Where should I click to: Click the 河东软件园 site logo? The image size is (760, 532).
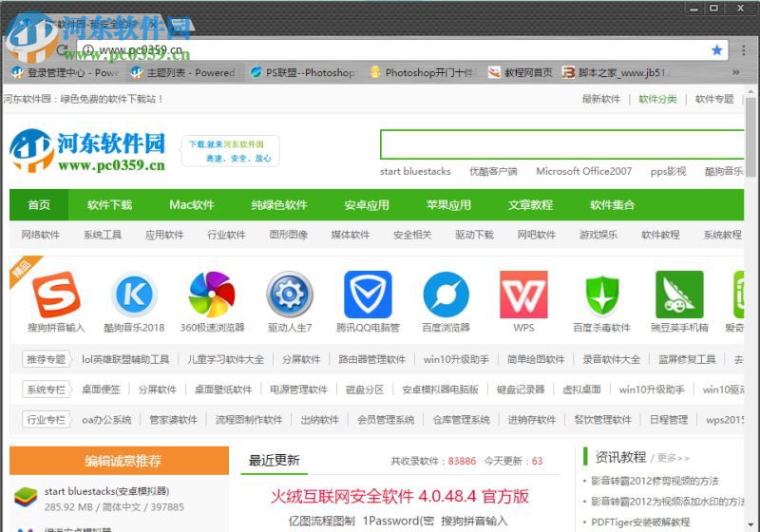87,150
